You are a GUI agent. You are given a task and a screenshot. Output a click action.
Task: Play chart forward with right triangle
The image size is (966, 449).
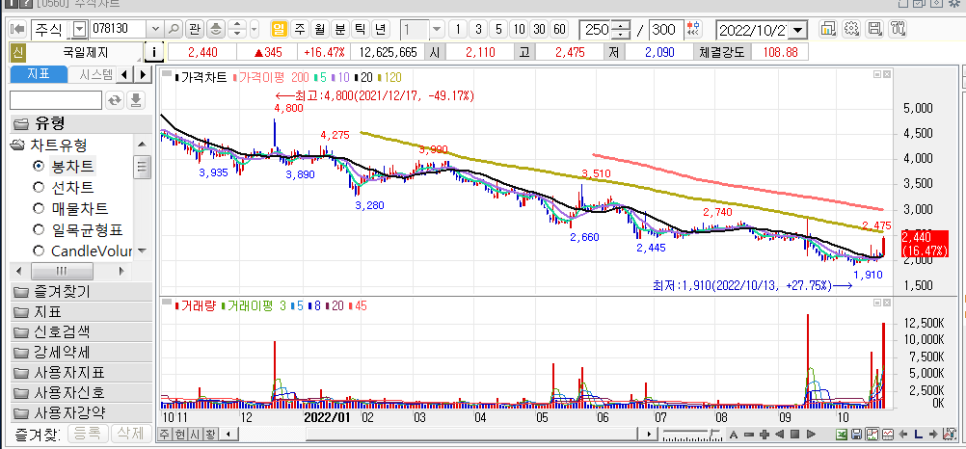[x=811, y=434]
